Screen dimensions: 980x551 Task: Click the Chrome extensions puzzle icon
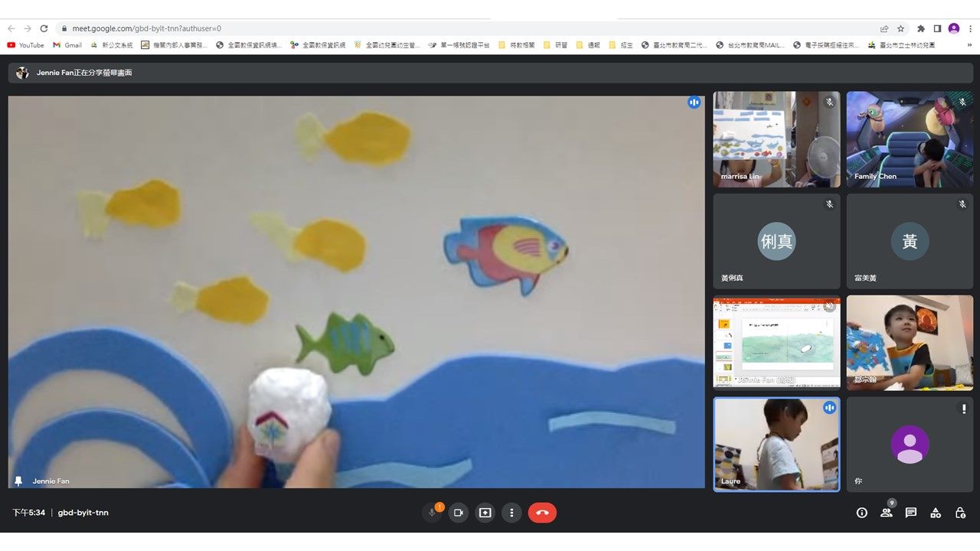(x=921, y=28)
